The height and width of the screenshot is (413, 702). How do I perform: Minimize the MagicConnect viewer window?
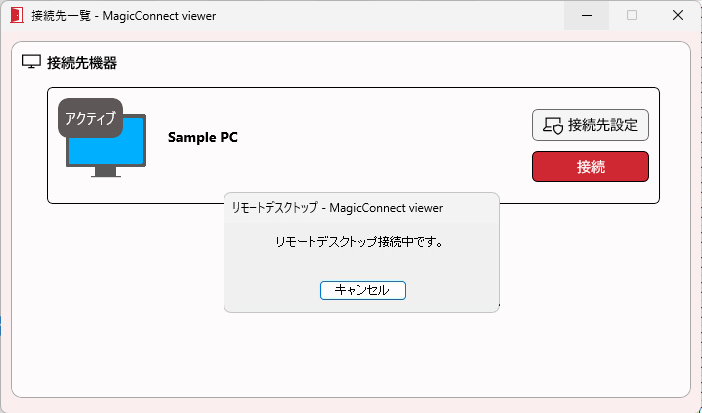pyautogui.click(x=587, y=16)
